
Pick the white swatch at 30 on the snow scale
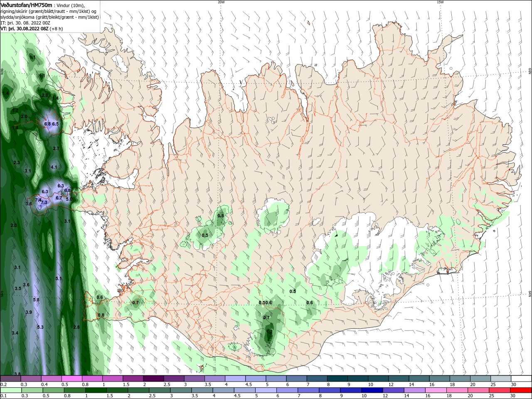[x=521, y=379]
